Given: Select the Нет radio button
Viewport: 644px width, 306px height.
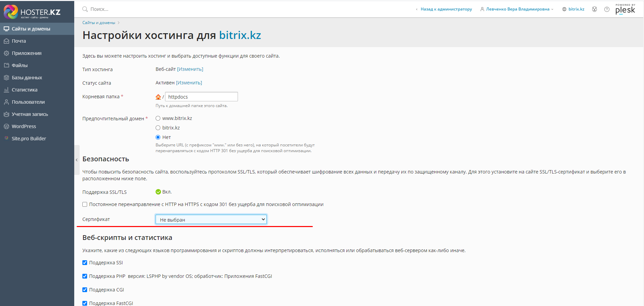Looking at the screenshot, I should click(158, 137).
